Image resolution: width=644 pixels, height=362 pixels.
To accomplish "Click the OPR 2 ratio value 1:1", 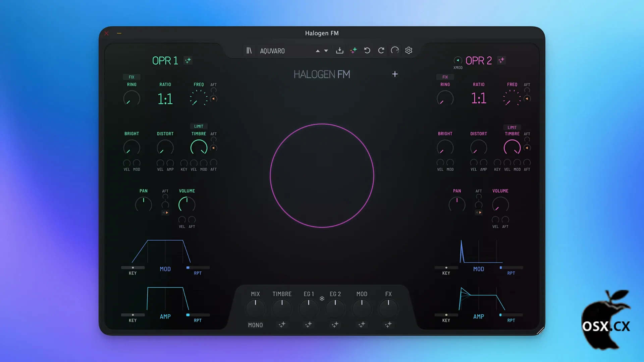I will [x=479, y=98].
